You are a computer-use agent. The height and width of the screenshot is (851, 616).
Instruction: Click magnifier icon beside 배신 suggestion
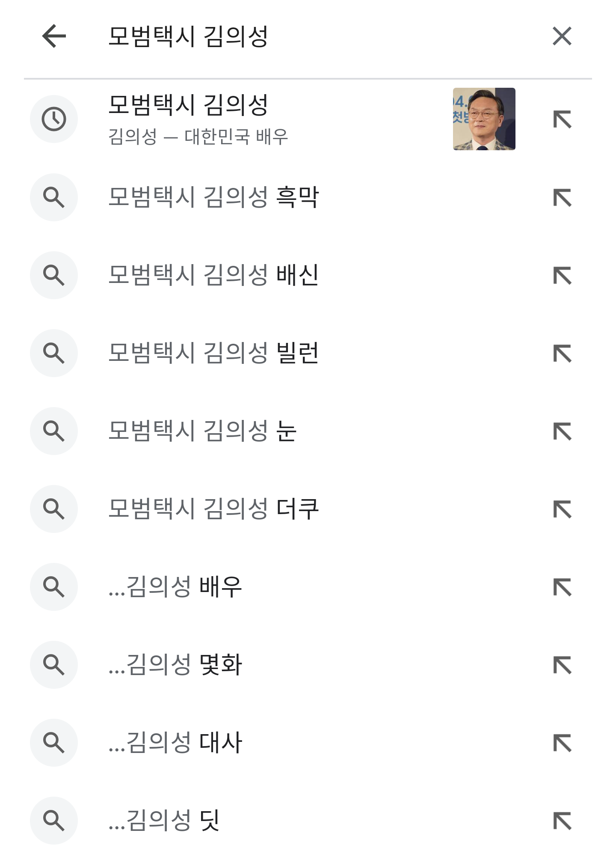[x=54, y=275]
